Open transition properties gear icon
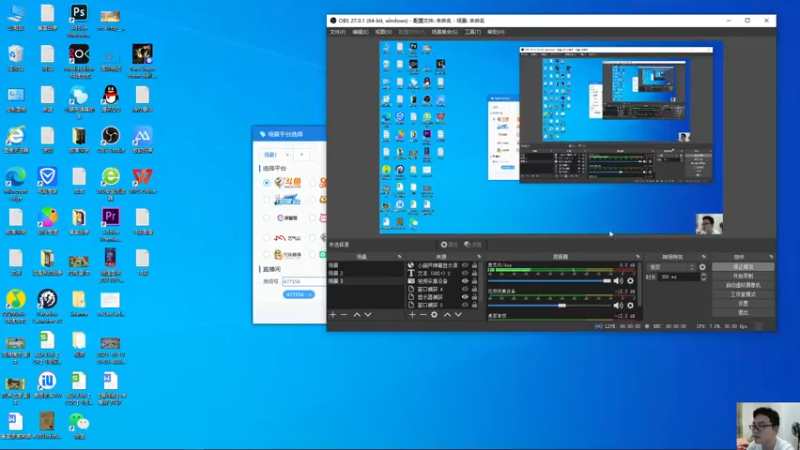The width and height of the screenshot is (800, 450). pyautogui.click(x=703, y=267)
